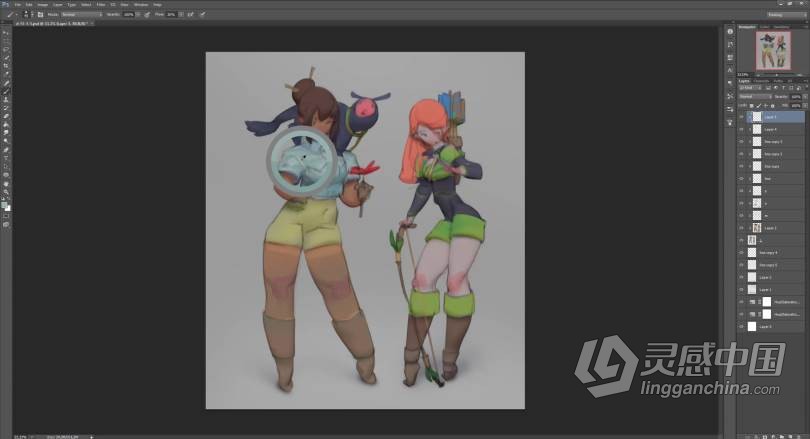
Task: Select the Crop tool
Action: 6,65
